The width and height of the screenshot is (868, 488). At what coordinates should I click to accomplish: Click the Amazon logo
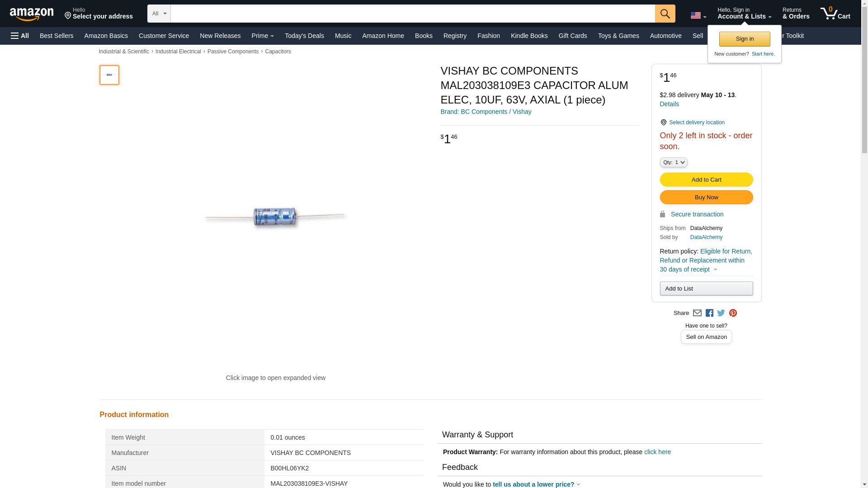coord(32,14)
